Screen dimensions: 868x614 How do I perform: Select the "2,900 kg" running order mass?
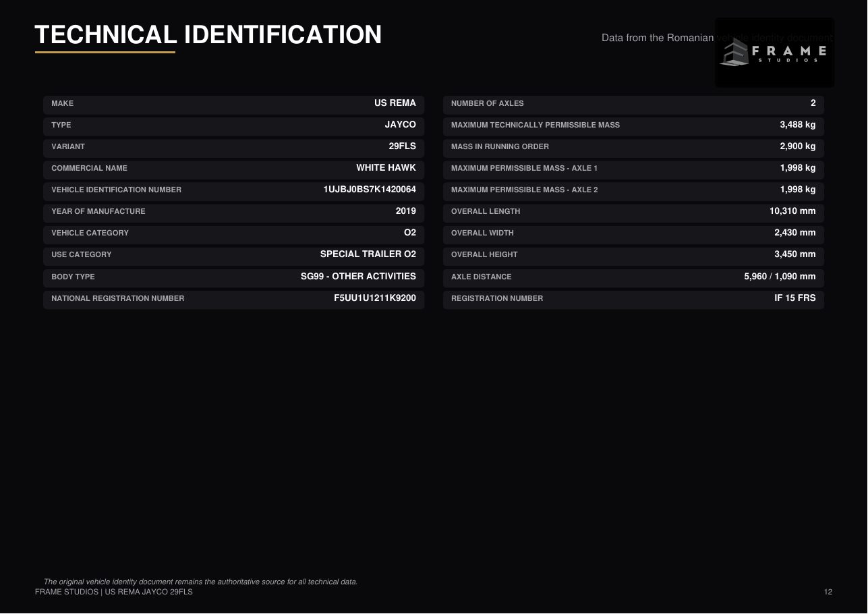(798, 146)
